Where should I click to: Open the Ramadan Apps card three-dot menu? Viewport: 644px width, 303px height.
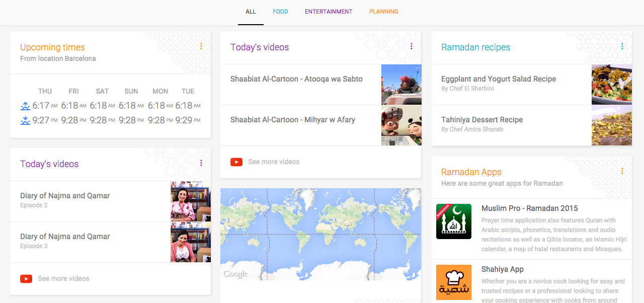pos(622,171)
